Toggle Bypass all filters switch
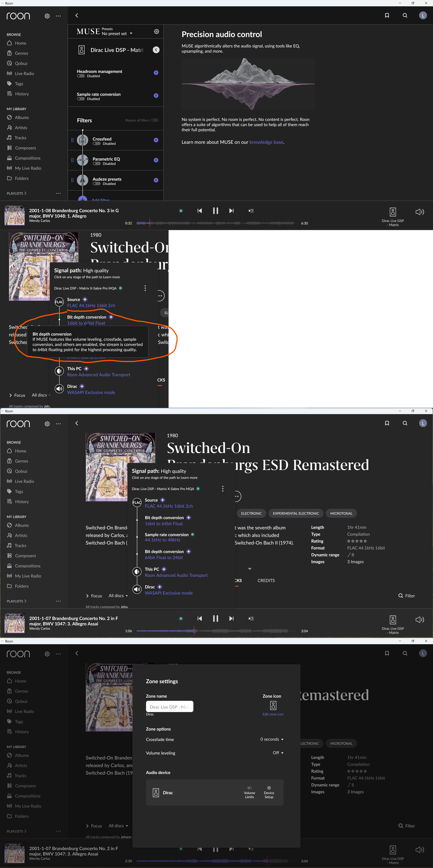Screen dimensions: 433x868 point(154,120)
